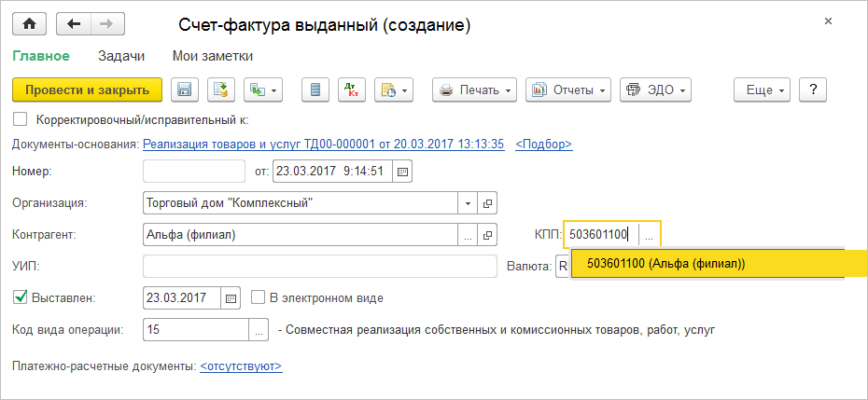Show the document structure list icon
Image resolution: width=868 pixels, height=400 pixels.
pos(315,90)
